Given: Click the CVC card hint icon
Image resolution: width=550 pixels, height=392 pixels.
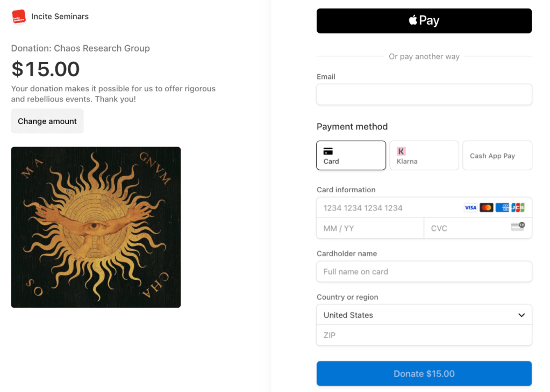Looking at the screenshot, I should (x=518, y=227).
